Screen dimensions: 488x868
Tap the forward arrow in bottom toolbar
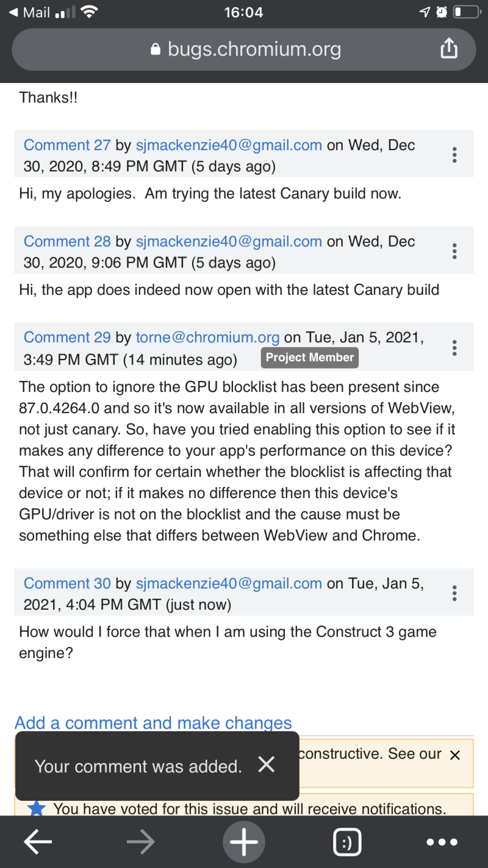[x=141, y=842]
